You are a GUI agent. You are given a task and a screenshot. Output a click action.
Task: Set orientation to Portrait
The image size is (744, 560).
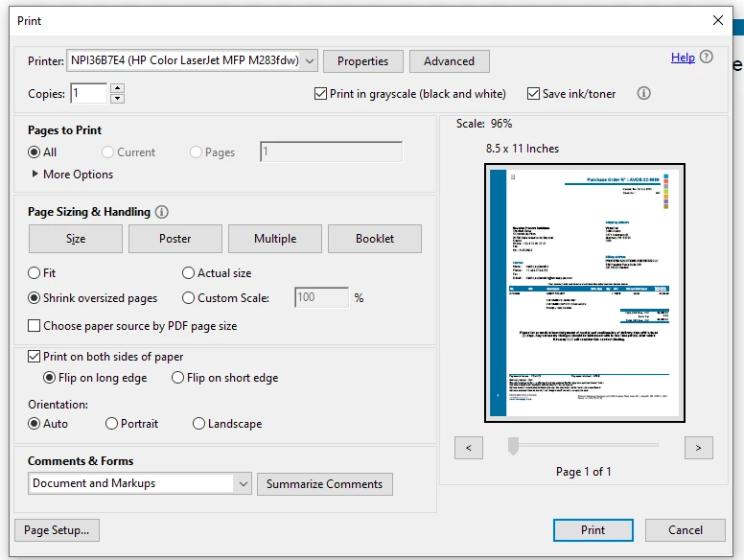click(111, 423)
